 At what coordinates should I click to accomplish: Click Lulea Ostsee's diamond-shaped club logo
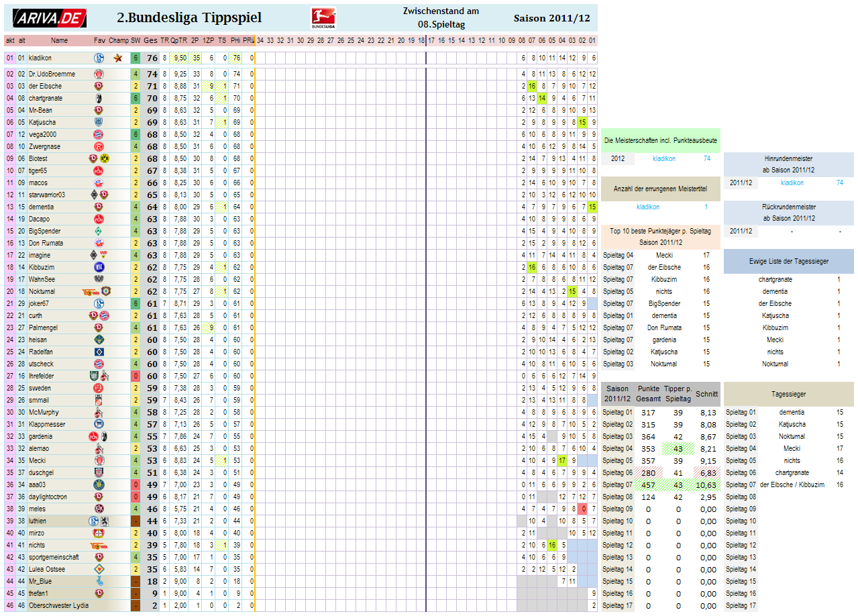tap(99, 570)
